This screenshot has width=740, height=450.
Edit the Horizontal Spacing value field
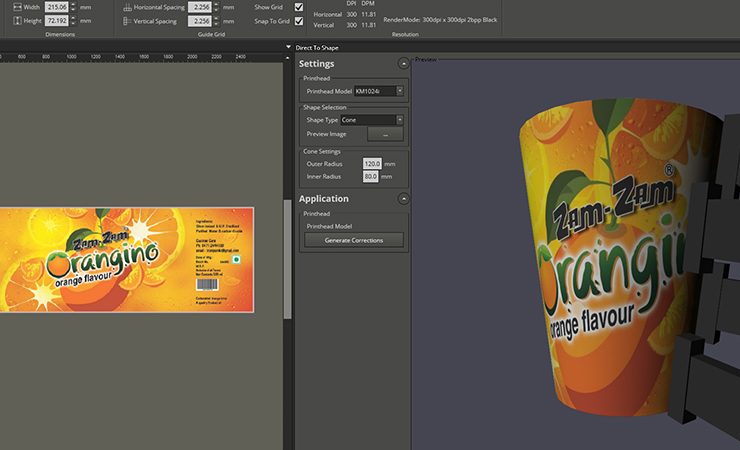tap(200, 7)
